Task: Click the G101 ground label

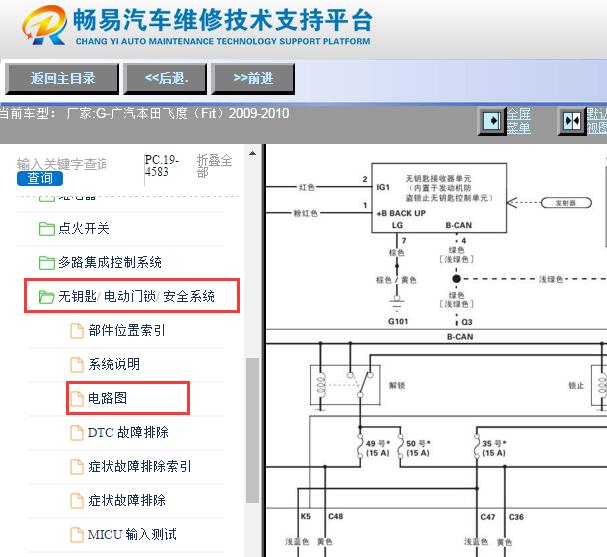Action: coord(398,321)
